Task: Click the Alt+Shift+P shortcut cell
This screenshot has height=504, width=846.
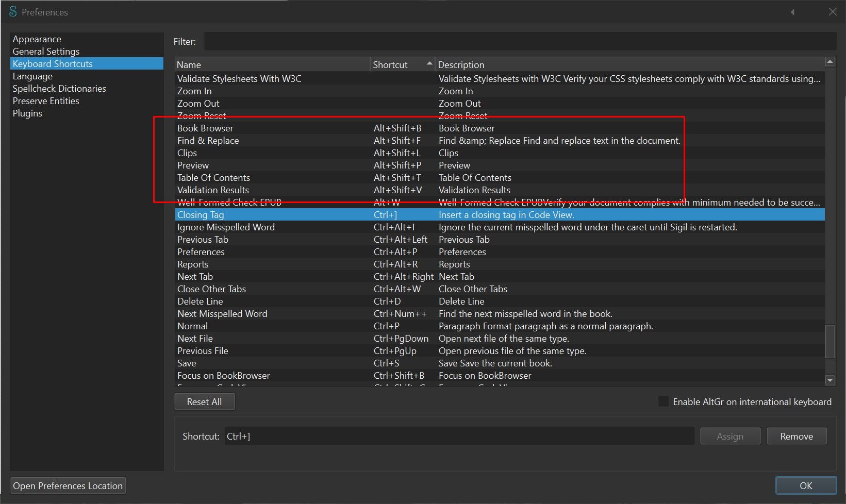Action: (x=397, y=165)
